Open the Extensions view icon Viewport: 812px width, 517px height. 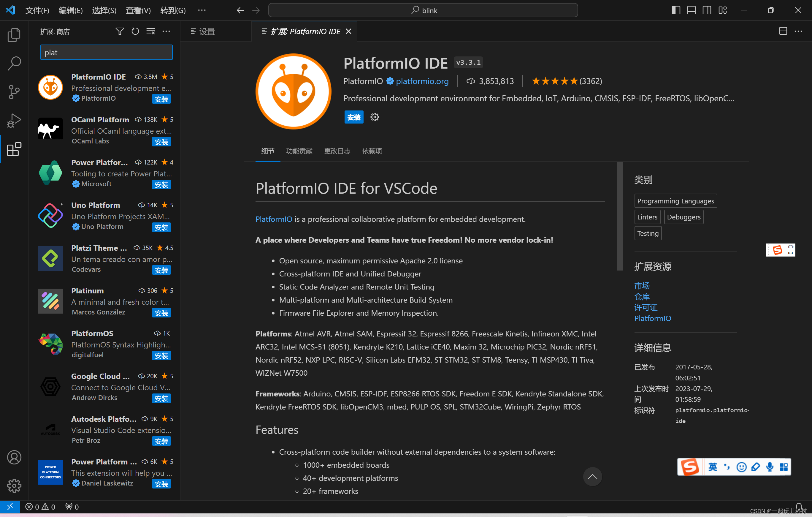point(14,149)
